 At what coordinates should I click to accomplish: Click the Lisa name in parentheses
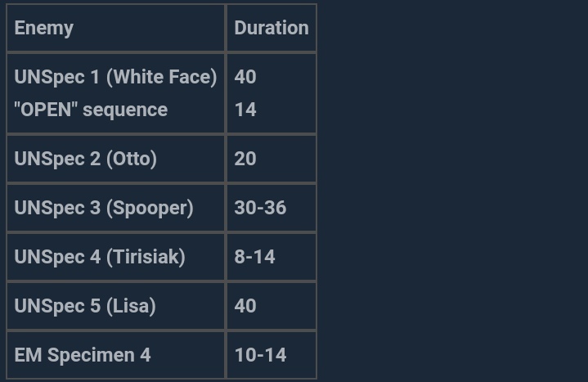(x=131, y=306)
